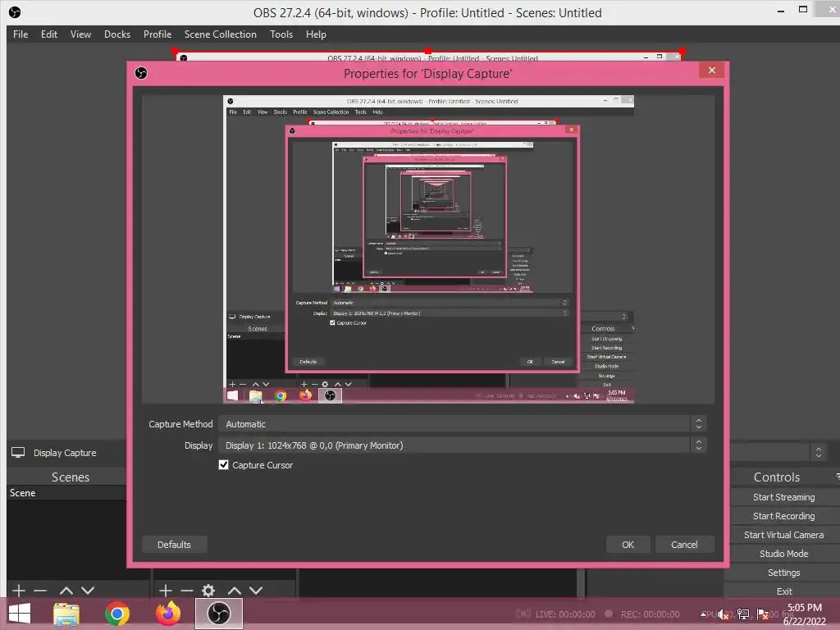
Task: Click the Scenes dock header
Action: click(x=71, y=477)
